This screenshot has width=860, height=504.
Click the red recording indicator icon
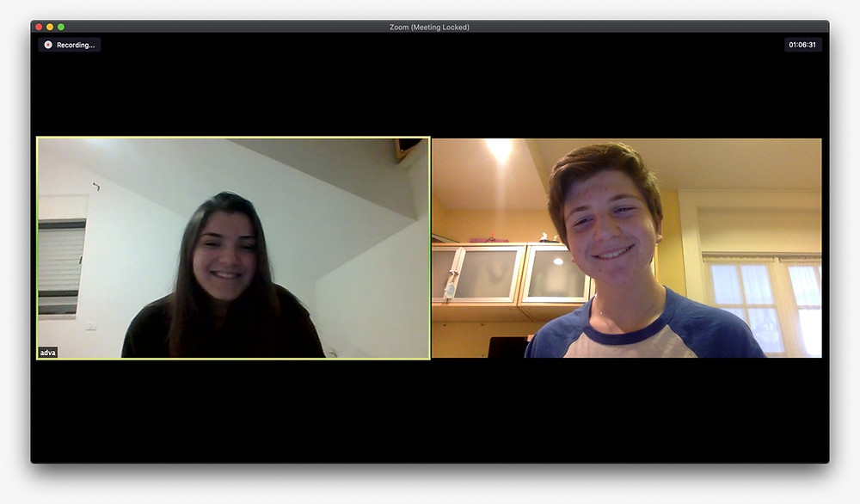click(x=48, y=45)
